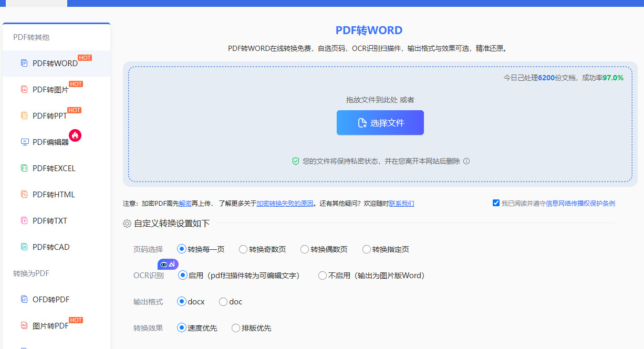Follow the 加密转换失败的原因 link
This screenshot has height=349, width=644.
pyautogui.click(x=285, y=204)
